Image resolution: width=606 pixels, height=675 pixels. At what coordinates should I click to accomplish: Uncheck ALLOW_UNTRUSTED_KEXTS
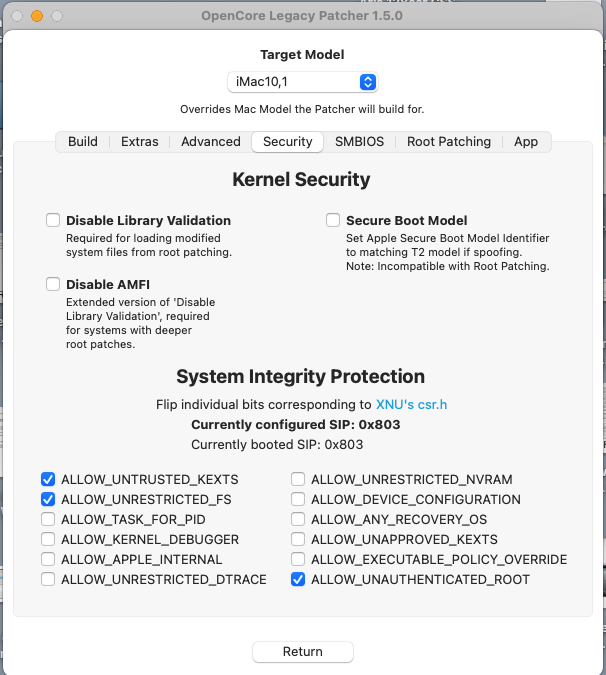[49, 479]
